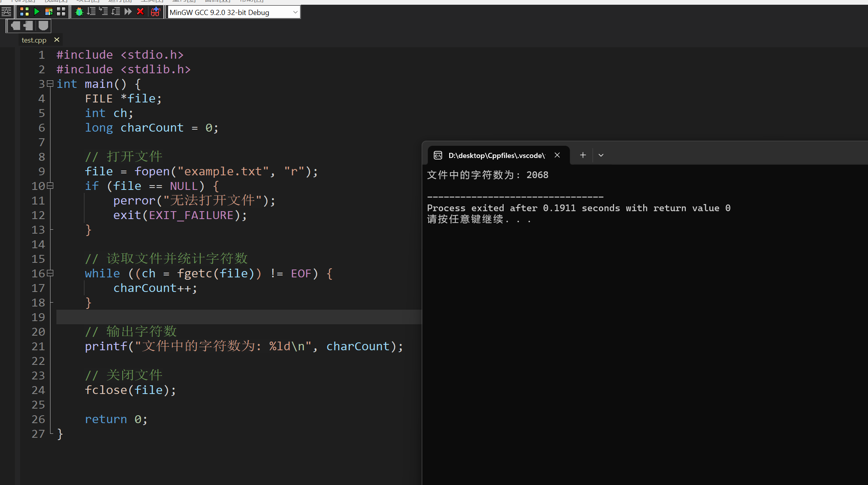Click the navigate Forward icon
This screenshot has width=868, height=485.
pyautogui.click(x=28, y=26)
